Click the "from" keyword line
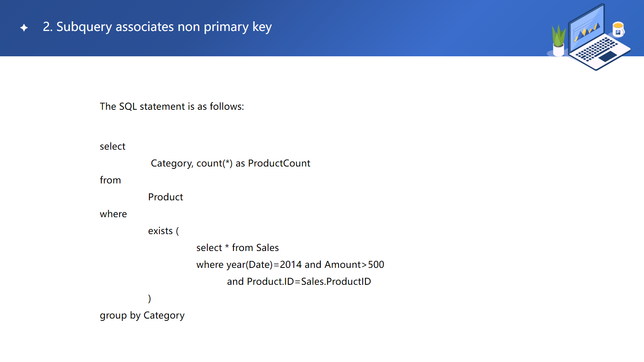 coord(110,180)
